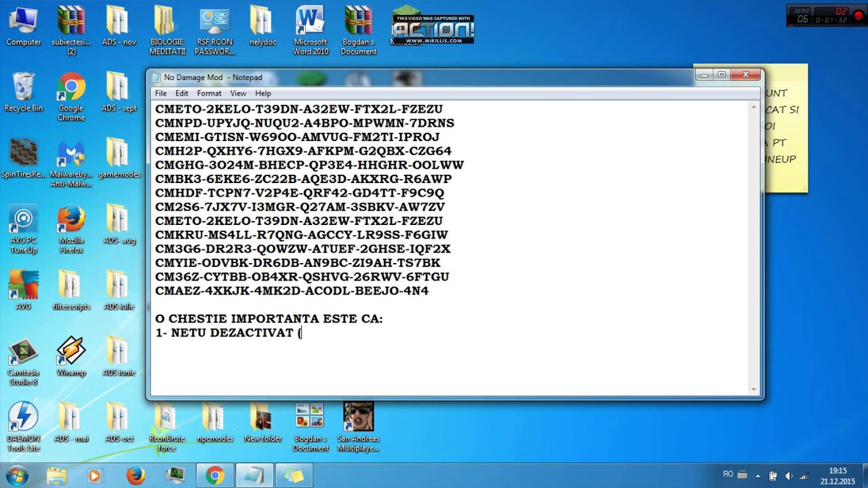Launch the Microsoft Word 2010 desktop shortcut
This screenshot has height=488, width=868.
click(311, 30)
